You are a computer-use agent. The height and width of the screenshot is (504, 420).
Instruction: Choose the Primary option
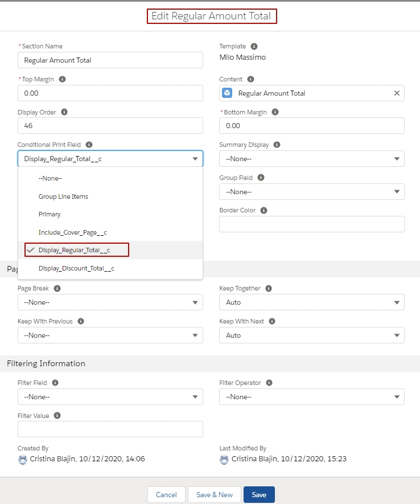coord(110,214)
